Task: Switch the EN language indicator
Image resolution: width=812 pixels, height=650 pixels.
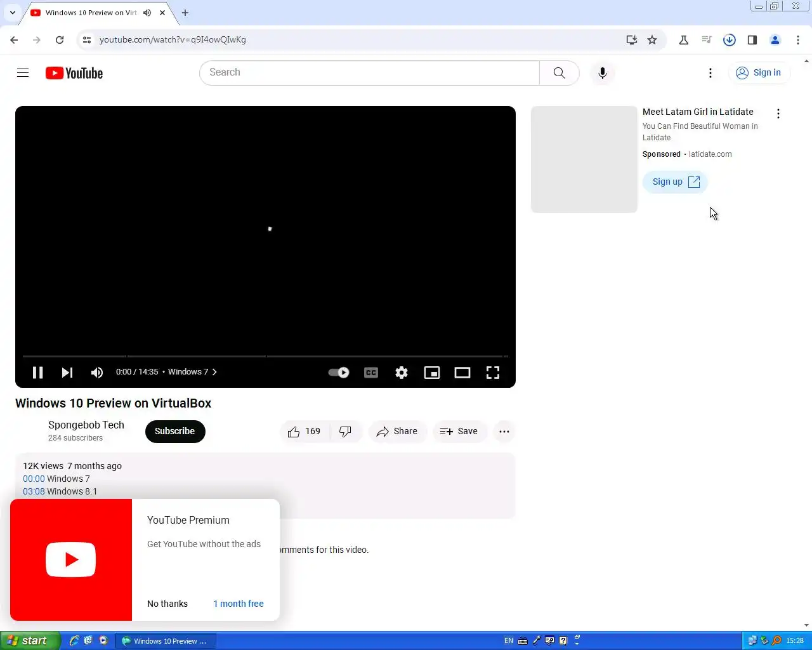Action: [509, 641]
